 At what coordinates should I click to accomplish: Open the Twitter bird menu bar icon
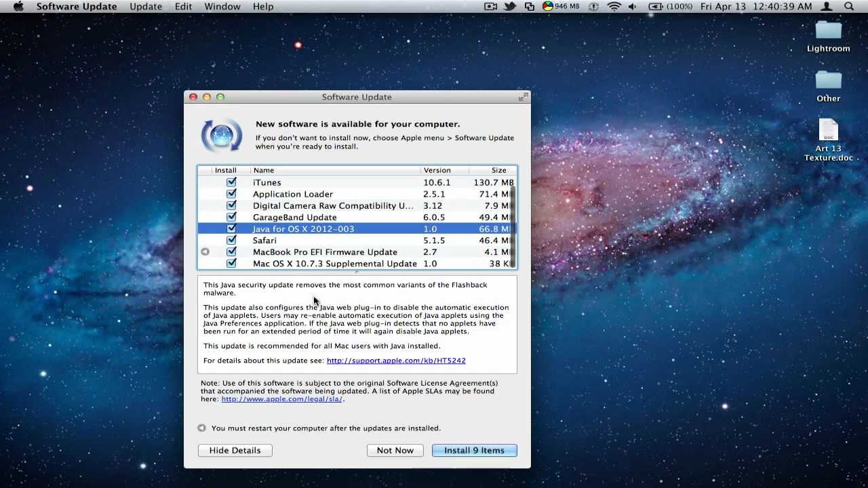tap(510, 6)
